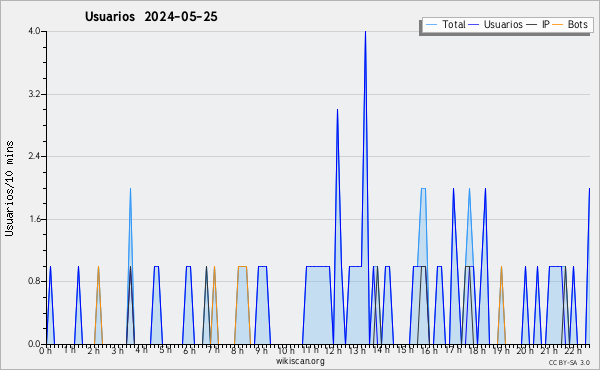Click the wikiscan.org label below the chart
The height and width of the screenshot is (370, 600).
tap(300, 361)
